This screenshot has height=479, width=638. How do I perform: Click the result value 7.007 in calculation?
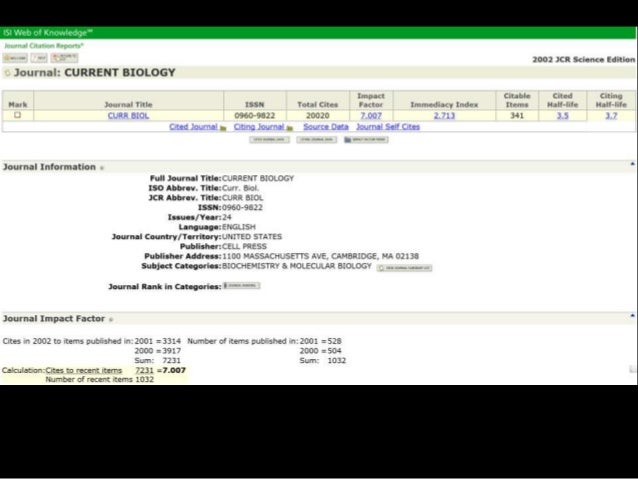[174, 370]
